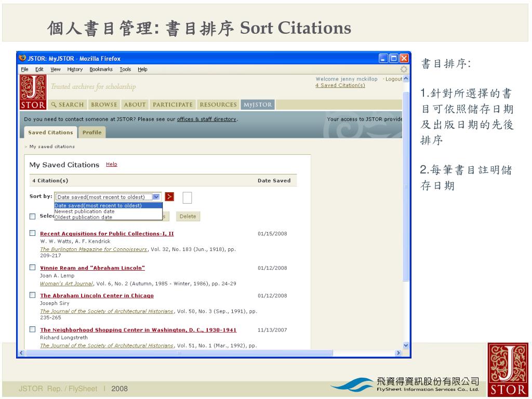Image resolution: width=532 pixels, height=399 pixels.
Task: Maximize the Firefox window
Action: click(x=394, y=58)
